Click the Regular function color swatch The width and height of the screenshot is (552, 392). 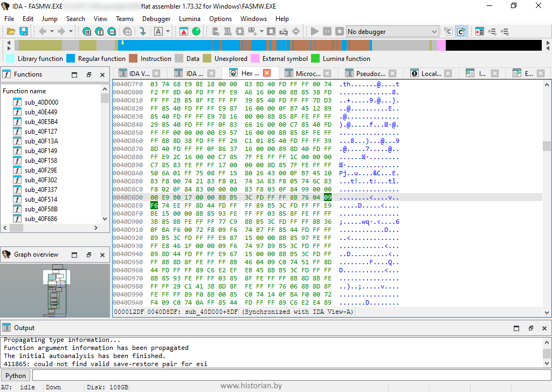(x=71, y=58)
